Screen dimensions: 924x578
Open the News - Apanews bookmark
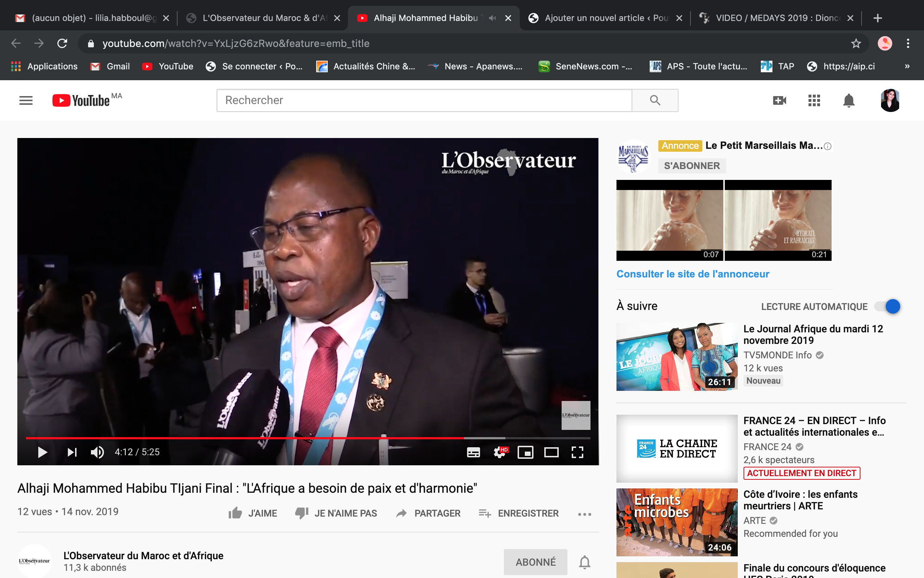point(475,66)
